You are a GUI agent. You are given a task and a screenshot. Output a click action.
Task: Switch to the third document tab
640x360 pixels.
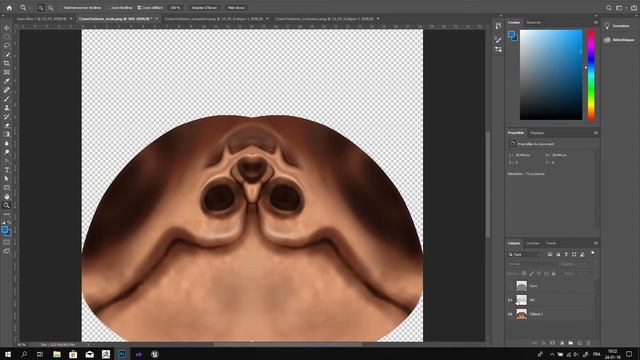click(214, 19)
